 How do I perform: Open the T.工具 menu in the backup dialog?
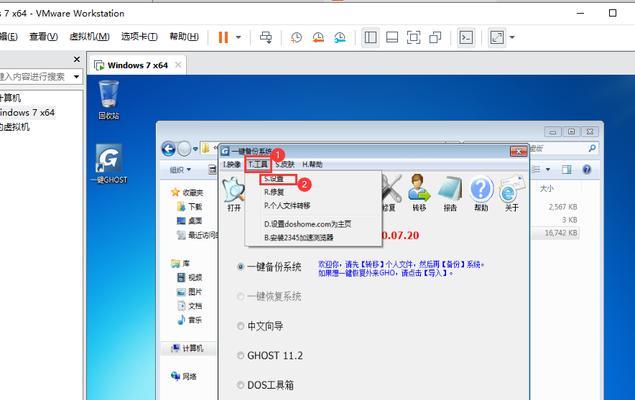coord(258,164)
